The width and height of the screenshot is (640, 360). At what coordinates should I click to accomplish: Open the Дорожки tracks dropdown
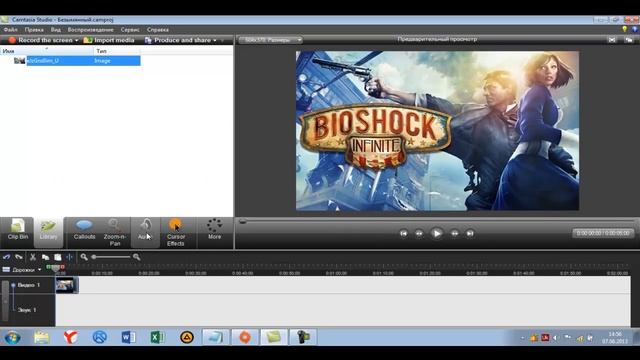pos(22,270)
